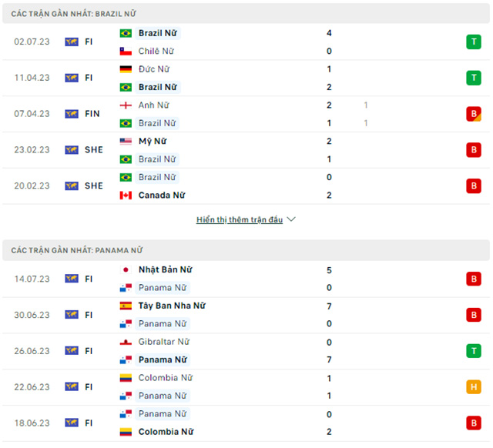Select the Canada Nữ team name
493x448 pixels.
162,196
